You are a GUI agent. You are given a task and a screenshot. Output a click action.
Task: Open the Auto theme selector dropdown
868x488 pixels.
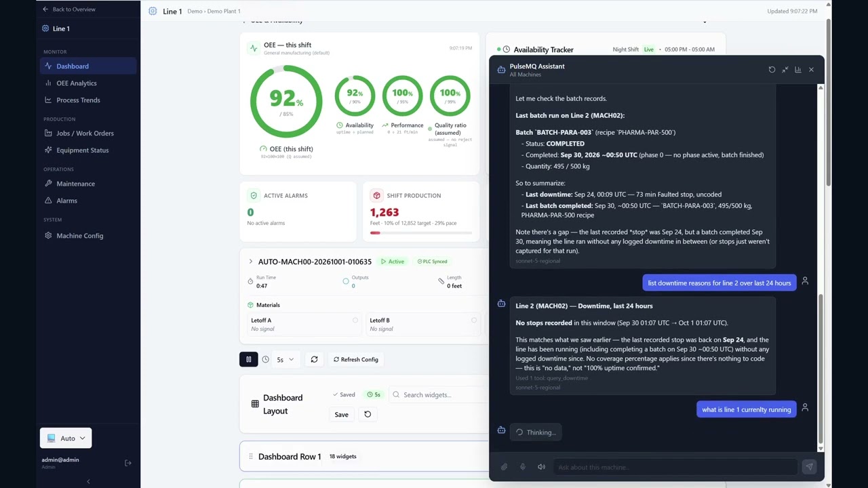click(66, 438)
